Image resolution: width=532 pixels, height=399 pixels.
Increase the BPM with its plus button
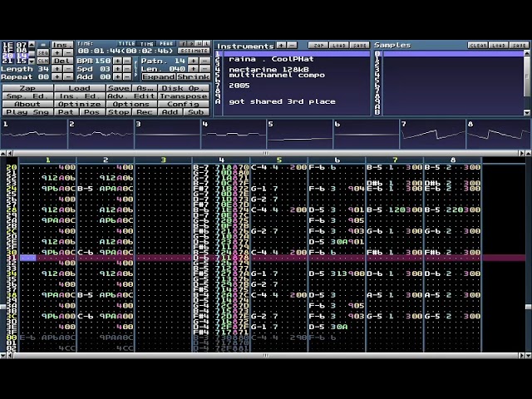[117, 61]
